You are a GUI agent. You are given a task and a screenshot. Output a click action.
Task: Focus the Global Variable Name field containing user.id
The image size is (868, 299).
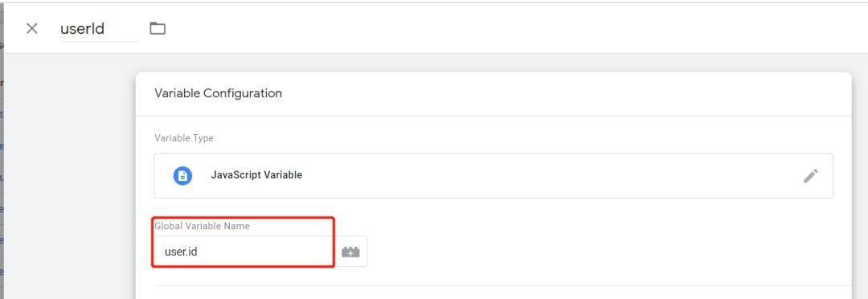244,252
